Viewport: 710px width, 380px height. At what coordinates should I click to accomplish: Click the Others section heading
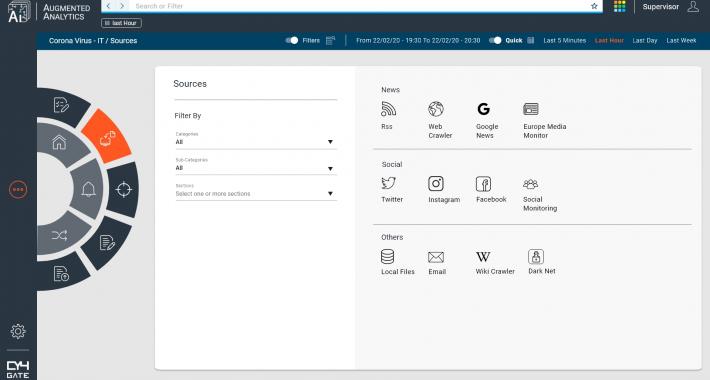tap(392, 237)
